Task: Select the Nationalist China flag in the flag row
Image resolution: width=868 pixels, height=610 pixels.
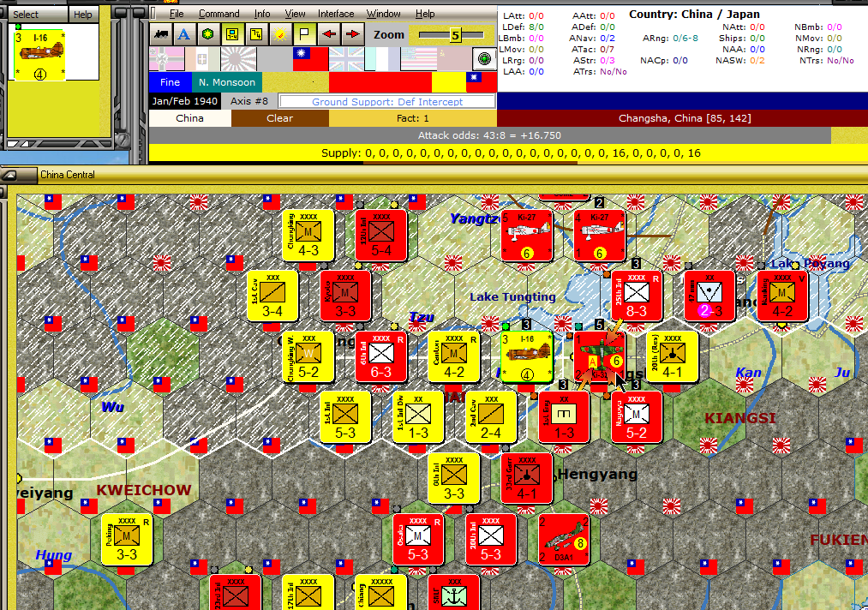Action: point(310,58)
